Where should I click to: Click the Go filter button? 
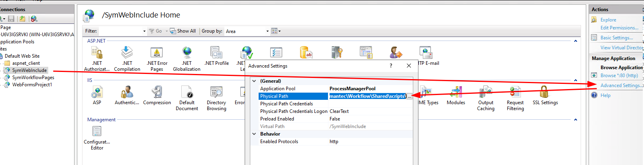coord(155,31)
